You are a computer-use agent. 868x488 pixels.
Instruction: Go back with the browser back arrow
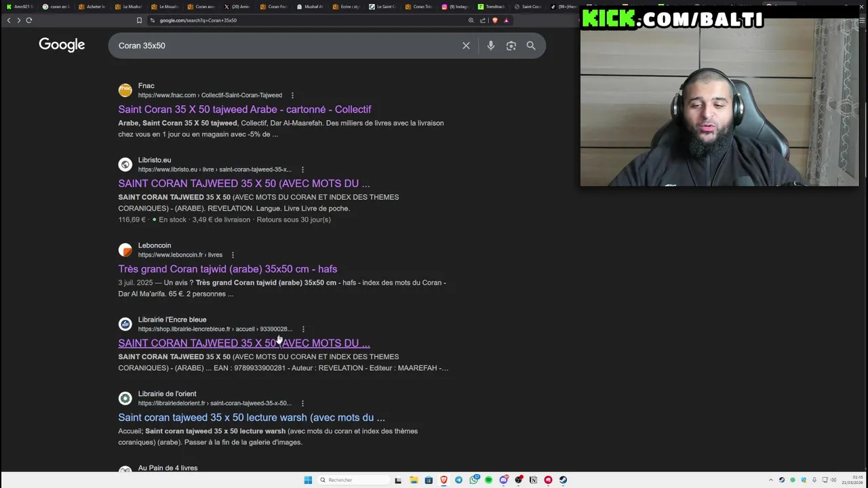(x=9, y=20)
